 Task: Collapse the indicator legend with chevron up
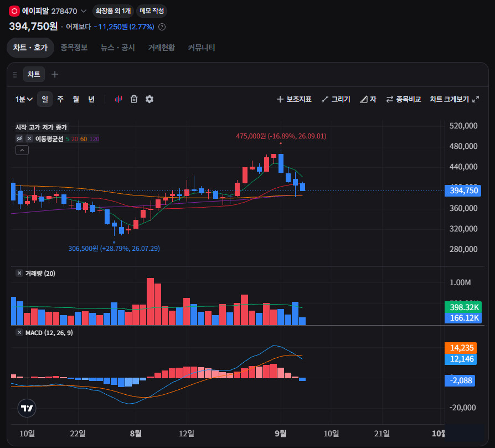pos(22,150)
